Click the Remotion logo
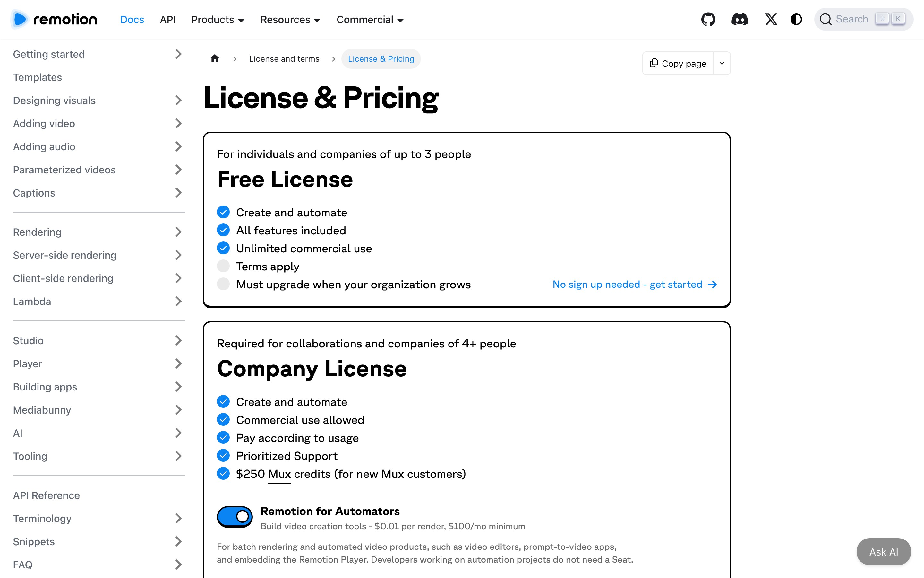924x578 pixels. pyautogui.click(x=54, y=20)
